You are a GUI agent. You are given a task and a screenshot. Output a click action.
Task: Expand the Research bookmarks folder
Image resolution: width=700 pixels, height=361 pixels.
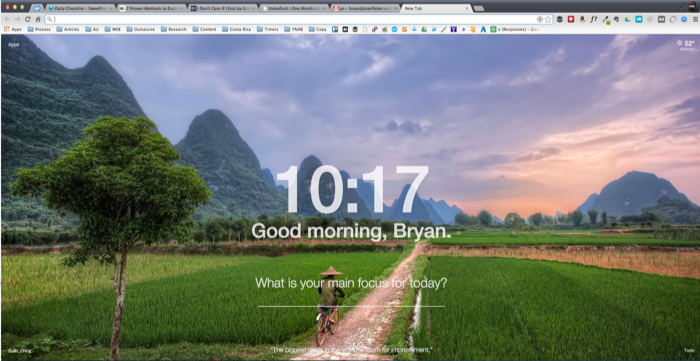174,29
